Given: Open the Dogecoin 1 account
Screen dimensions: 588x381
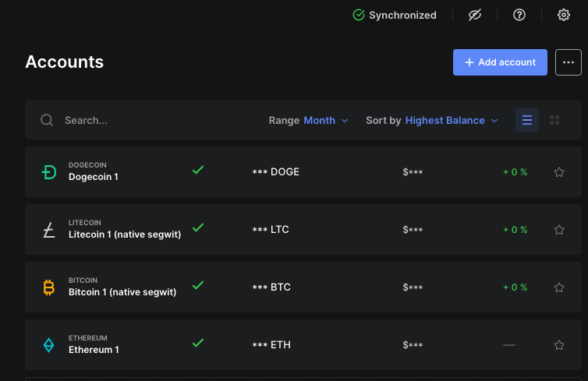Looking at the screenshot, I should (303, 172).
